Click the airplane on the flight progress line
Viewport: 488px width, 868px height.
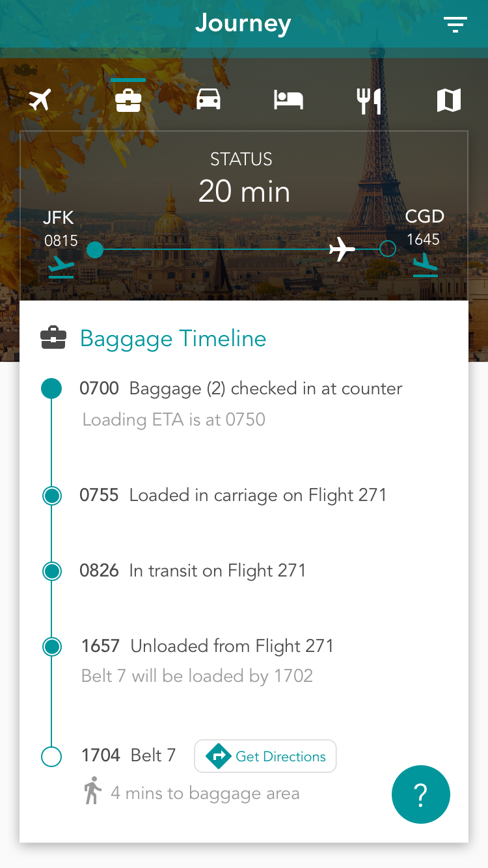click(x=342, y=249)
